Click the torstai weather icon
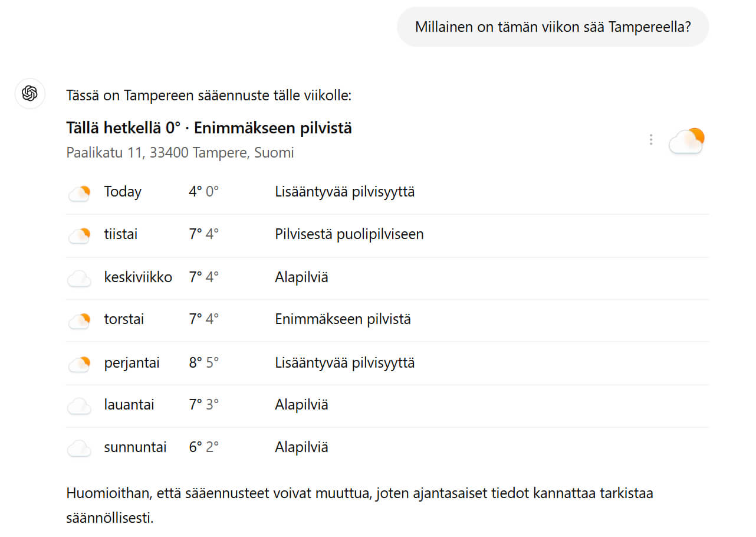 79,320
